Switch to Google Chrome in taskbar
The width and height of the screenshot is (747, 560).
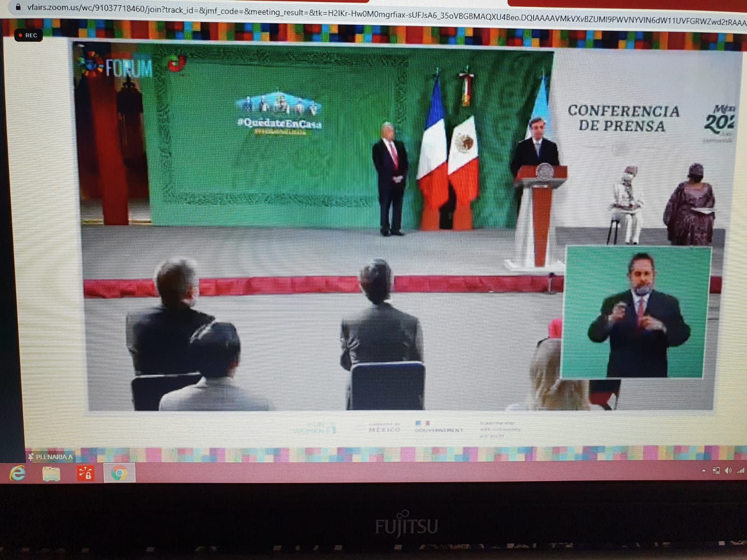(x=119, y=474)
